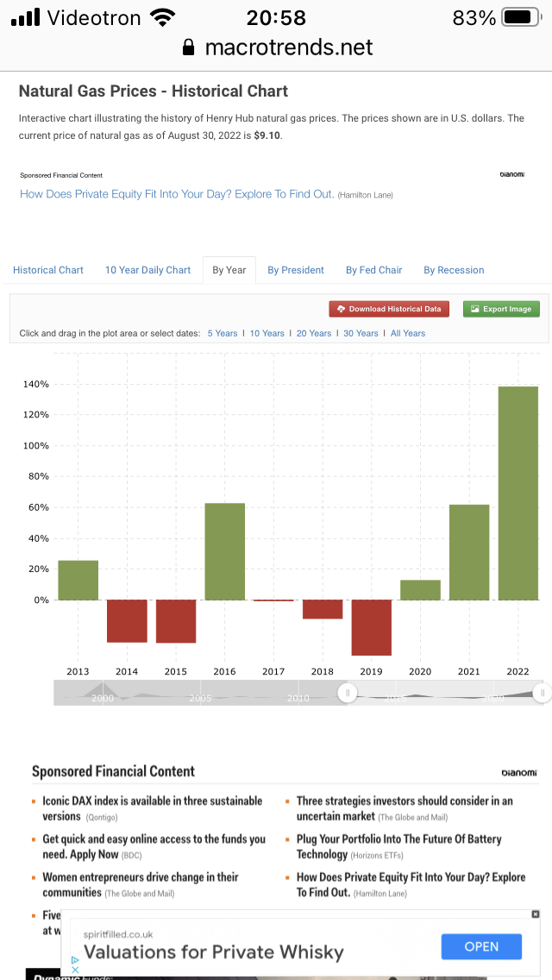The width and height of the screenshot is (552, 980).
Task: Choose the 20 Years date range
Action: [x=314, y=333]
